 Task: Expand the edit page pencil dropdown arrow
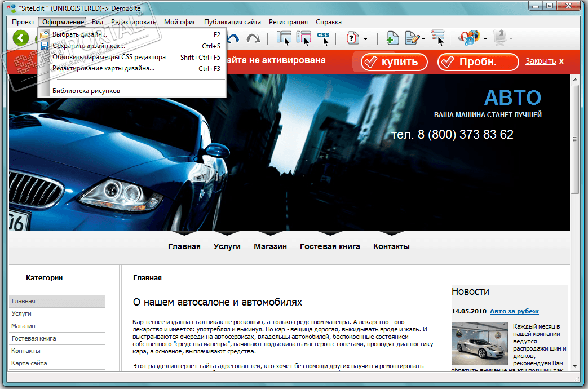click(x=423, y=39)
